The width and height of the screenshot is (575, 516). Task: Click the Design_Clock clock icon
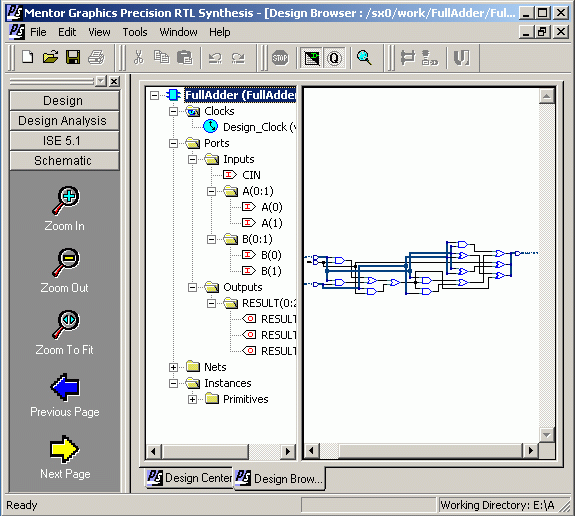click(x=210, y=127)
